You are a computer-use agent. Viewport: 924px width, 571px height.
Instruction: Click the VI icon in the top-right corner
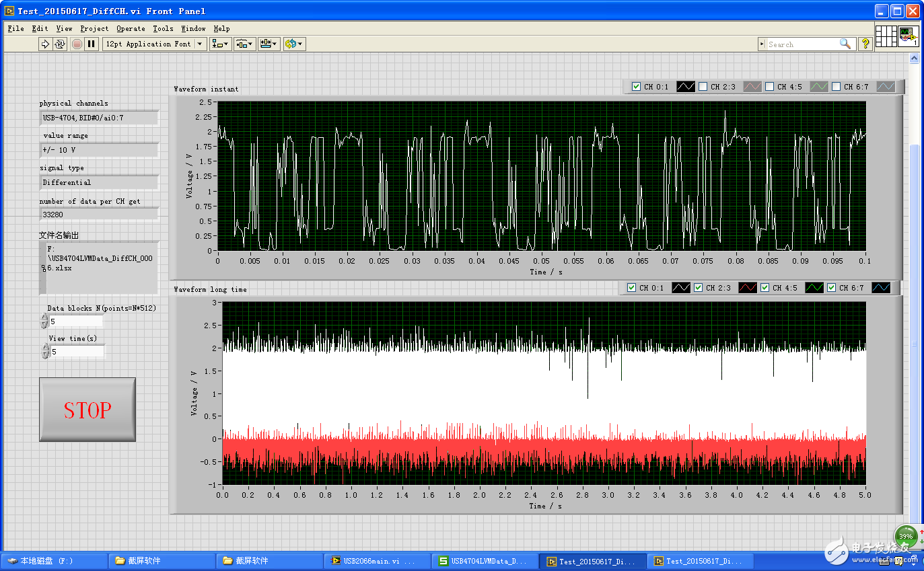(x=909, y=35)
